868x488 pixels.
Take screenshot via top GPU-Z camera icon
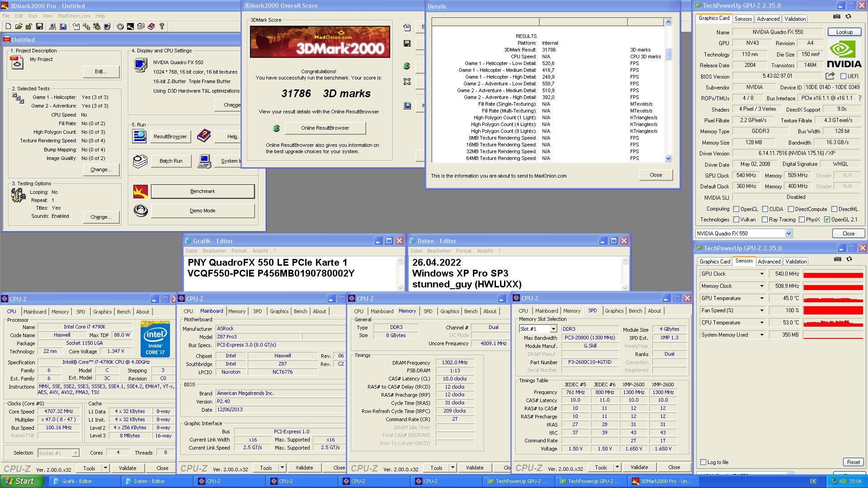[x=837, y=16]
